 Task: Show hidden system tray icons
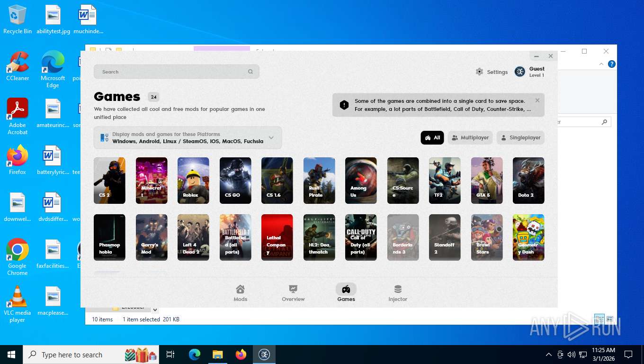point(549,355)
